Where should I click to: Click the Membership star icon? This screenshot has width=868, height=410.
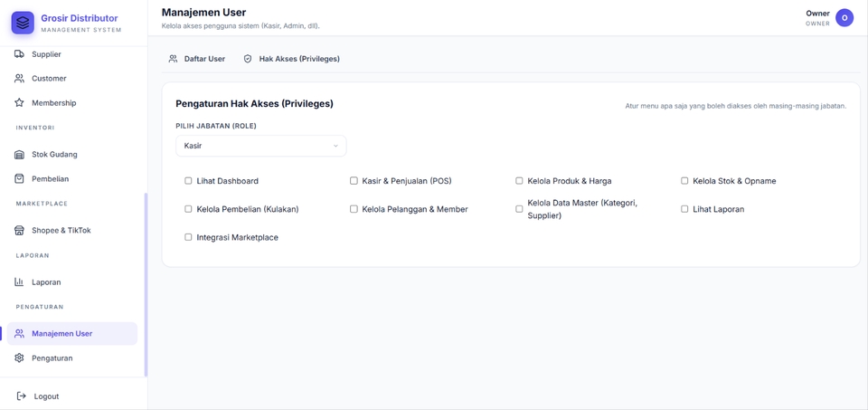tap(19, 103)
